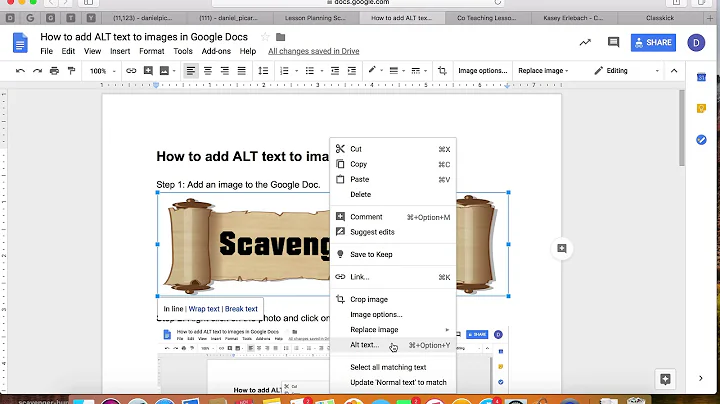
Task: Choose Paste from context menu
Action: click(393, 179)
